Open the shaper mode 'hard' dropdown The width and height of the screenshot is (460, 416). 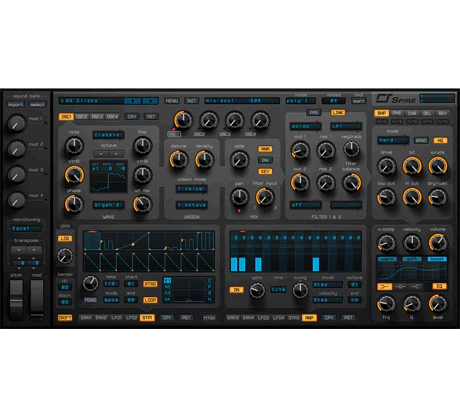(393, 140)
